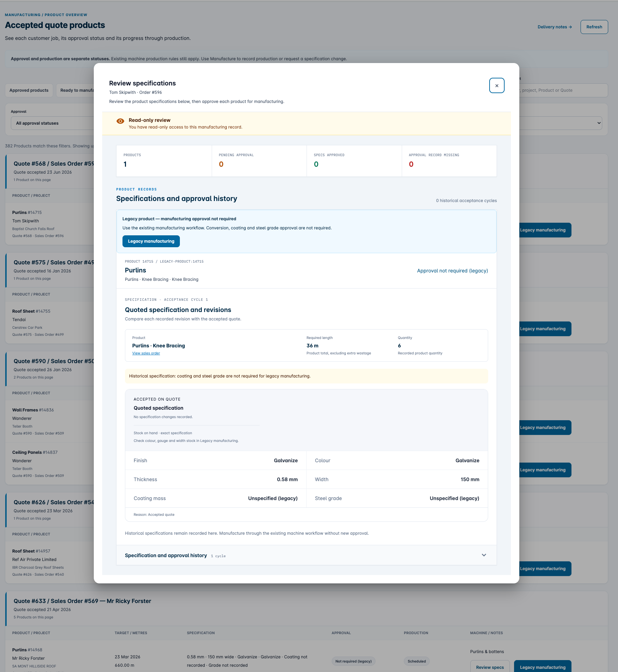Click the 'Purlins · Knee Bracing' product name
The width and height of the screenshot is (618, 672).
[x=159, y=346]
